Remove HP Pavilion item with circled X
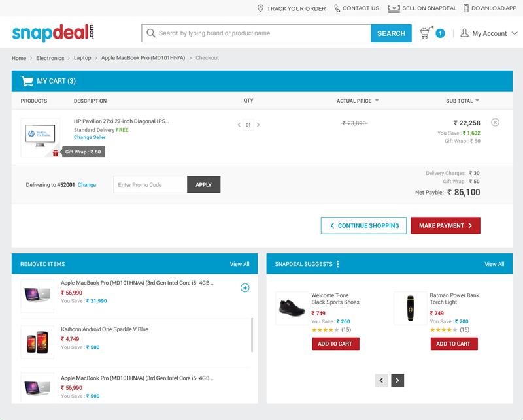Image resolution: width=523 pixels, height=420 pixels. pos(495,122)
